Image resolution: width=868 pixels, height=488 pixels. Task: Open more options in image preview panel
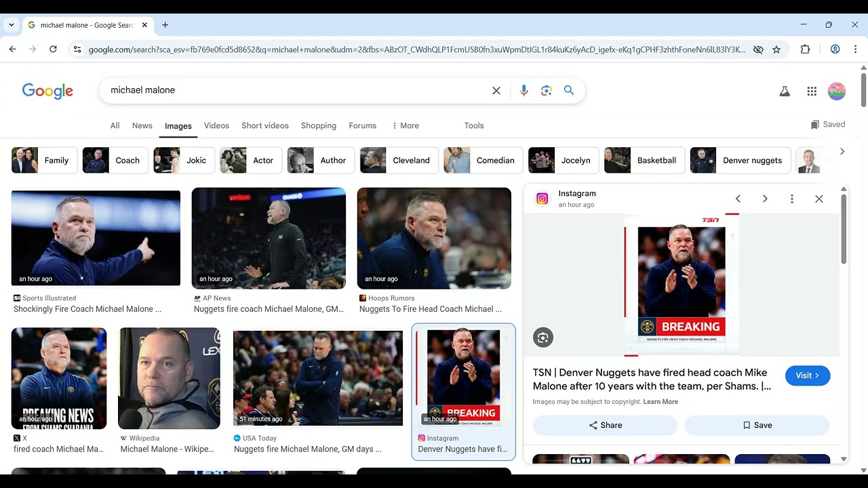point(791,199)
